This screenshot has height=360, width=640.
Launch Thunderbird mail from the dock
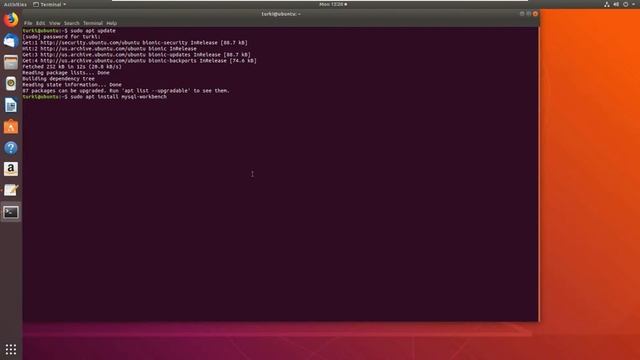click(x=11, y=41)
